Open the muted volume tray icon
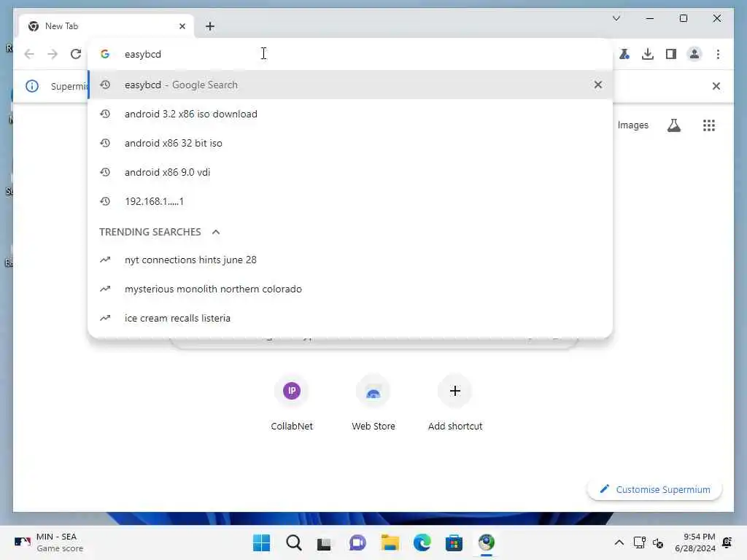This screenshot has width=747, height=560. [x=658, y=542]
